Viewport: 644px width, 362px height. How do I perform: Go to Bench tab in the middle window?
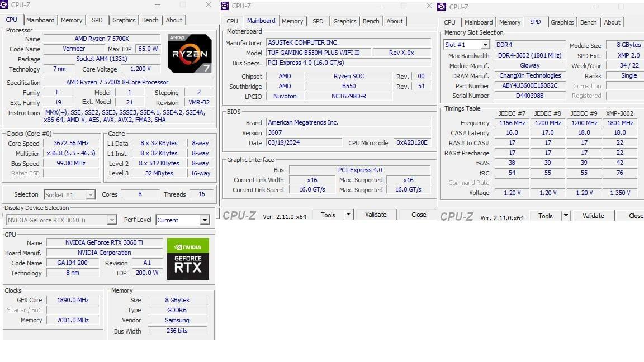pos(371,21)
